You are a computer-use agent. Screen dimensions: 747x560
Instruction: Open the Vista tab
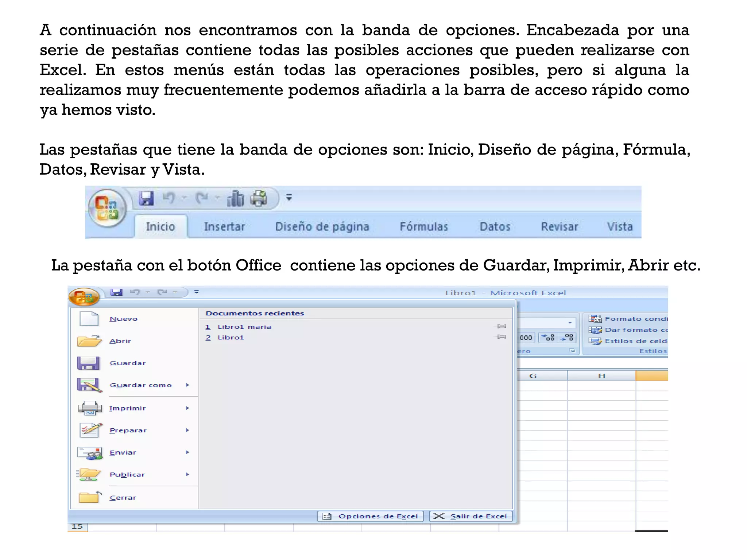[x=619, y=226]
